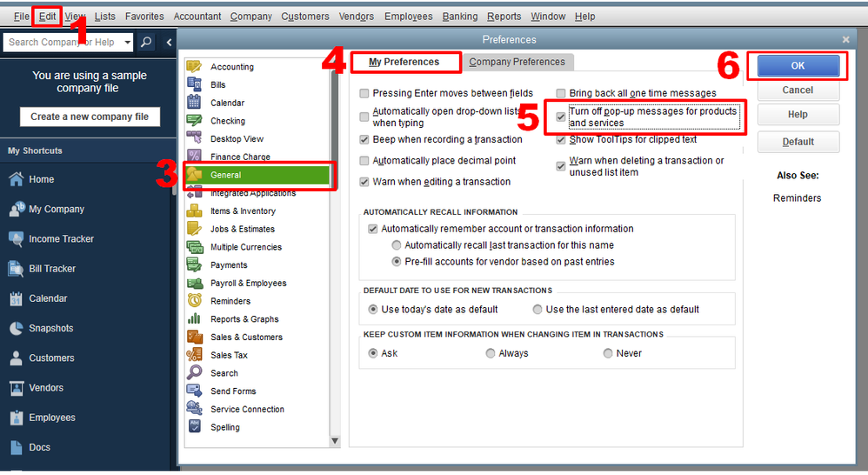The image size is (868, 475).
Task: Select the Accounting preferences icon
Action: tap(194, 66)
